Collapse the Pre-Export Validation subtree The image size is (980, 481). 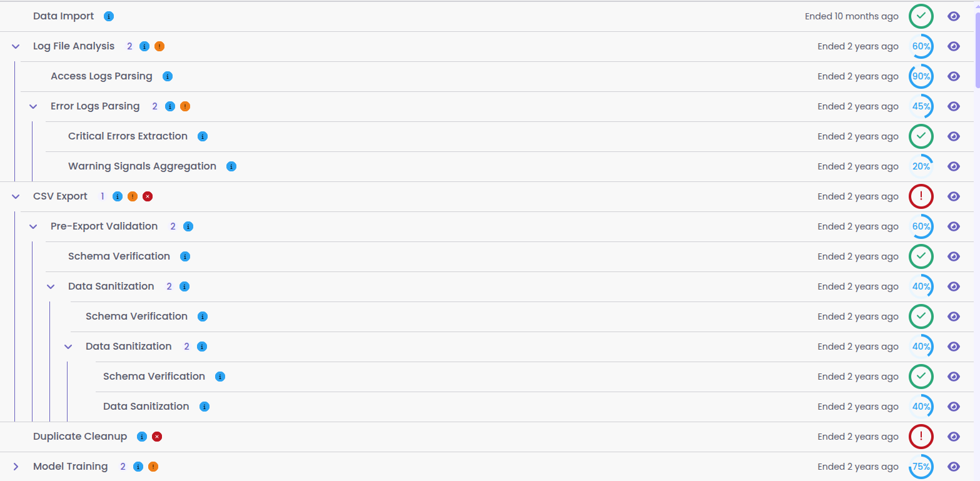coord(34,226)
